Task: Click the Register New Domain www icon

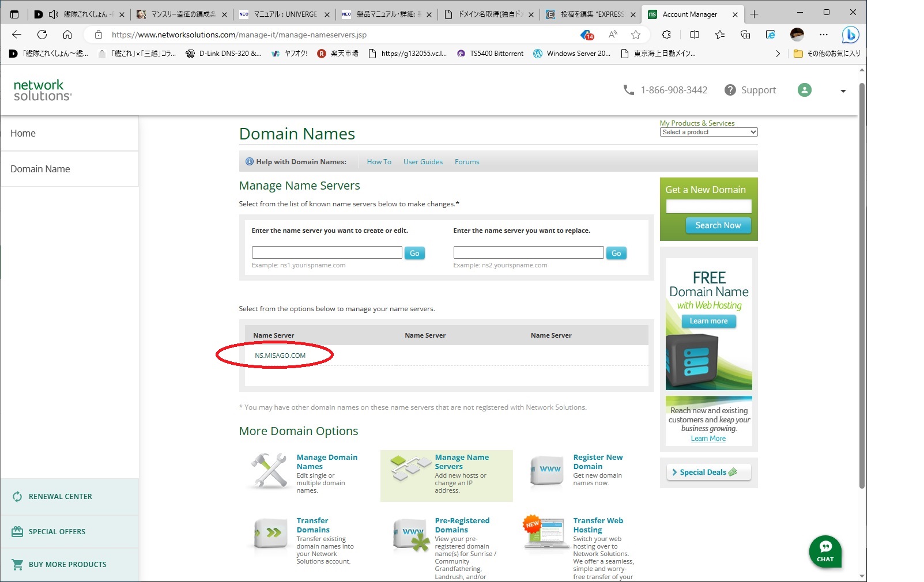Action: (546, 471)
